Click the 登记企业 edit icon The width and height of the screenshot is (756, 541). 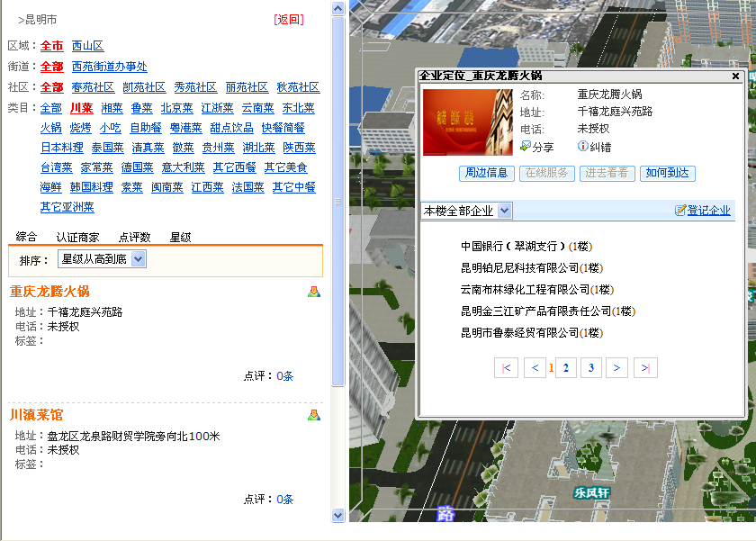[679, 211]
